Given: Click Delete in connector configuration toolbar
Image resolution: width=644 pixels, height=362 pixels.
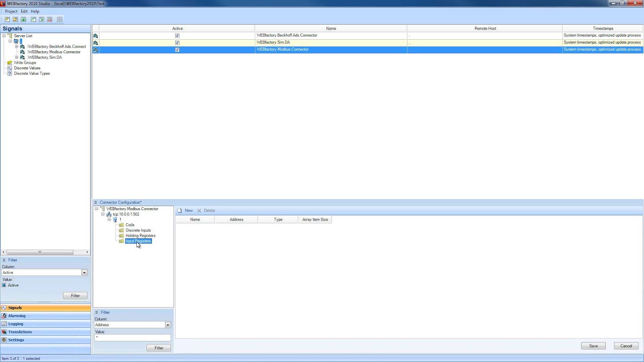Looking at the screenshot, I should click(x=206, y=211).
